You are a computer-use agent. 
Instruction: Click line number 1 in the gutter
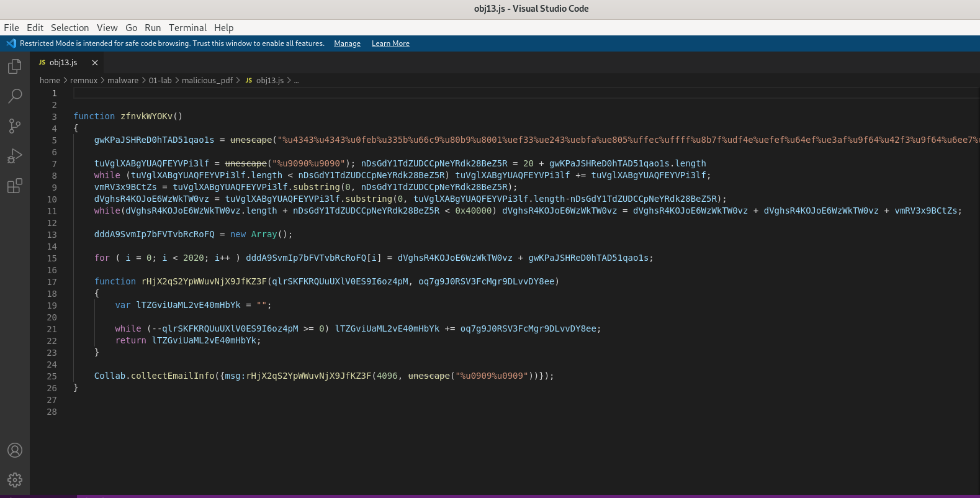[x=54, y=93]
